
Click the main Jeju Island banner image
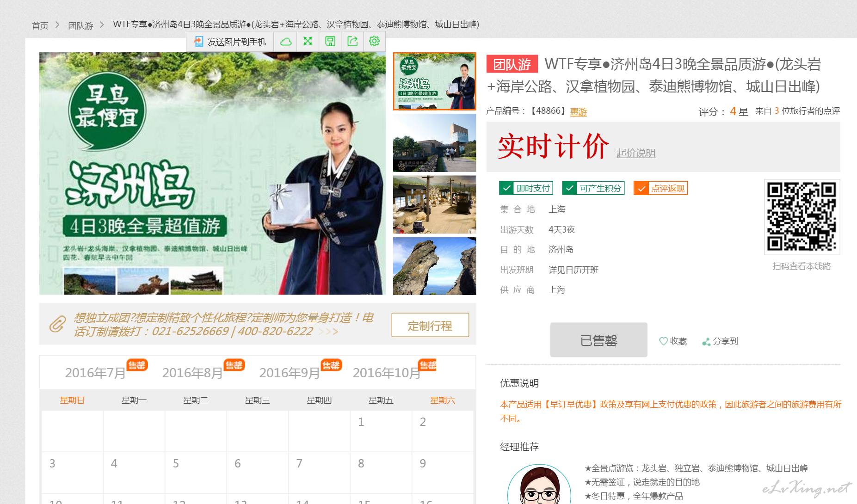click(212, 173)
